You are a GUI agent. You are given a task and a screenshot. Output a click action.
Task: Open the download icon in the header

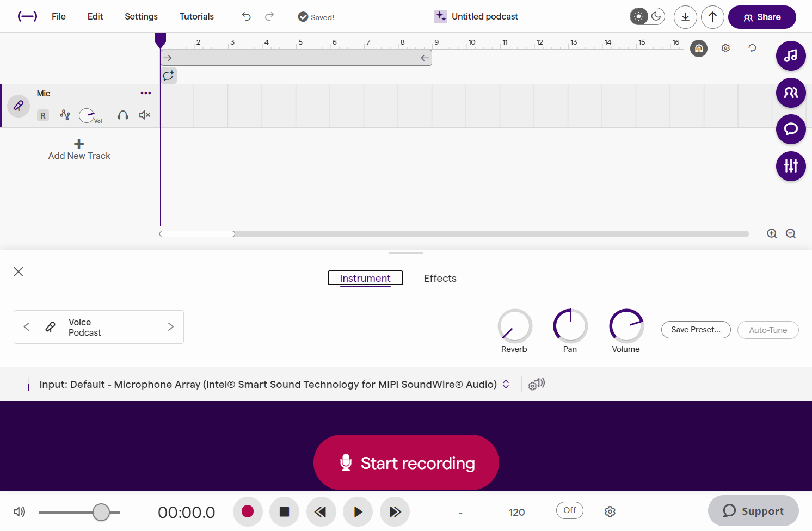(685, 17)
